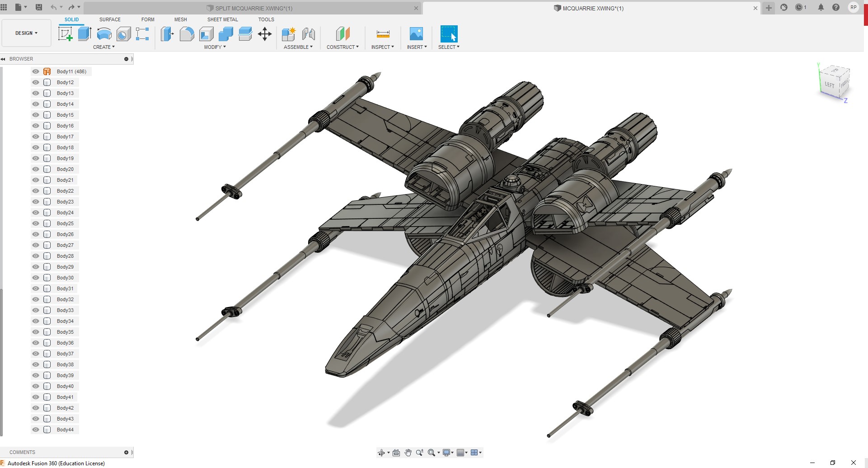Expand the ASSEMBLE menu dropdown
The image size is (868, 468).
[298, 47]
